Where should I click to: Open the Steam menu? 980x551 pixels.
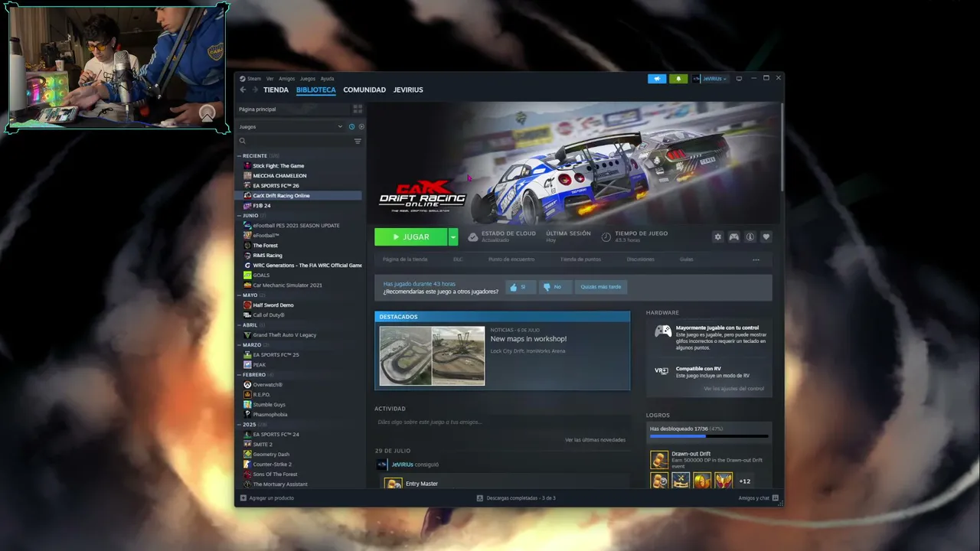coord(253,79)
